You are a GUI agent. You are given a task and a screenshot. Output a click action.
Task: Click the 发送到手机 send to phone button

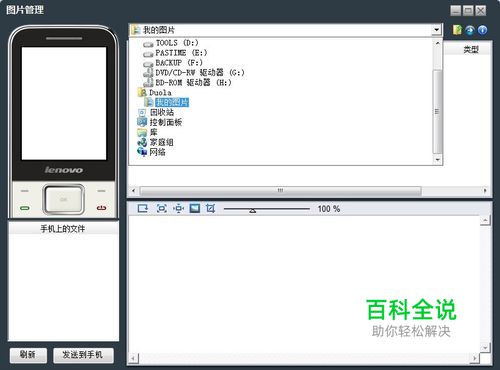coord(83,355)
